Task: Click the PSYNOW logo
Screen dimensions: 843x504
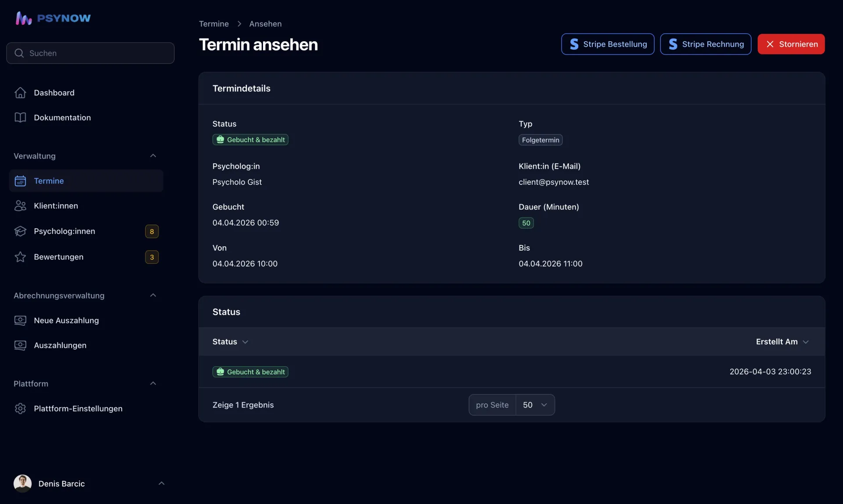Action: click(52, 18)
